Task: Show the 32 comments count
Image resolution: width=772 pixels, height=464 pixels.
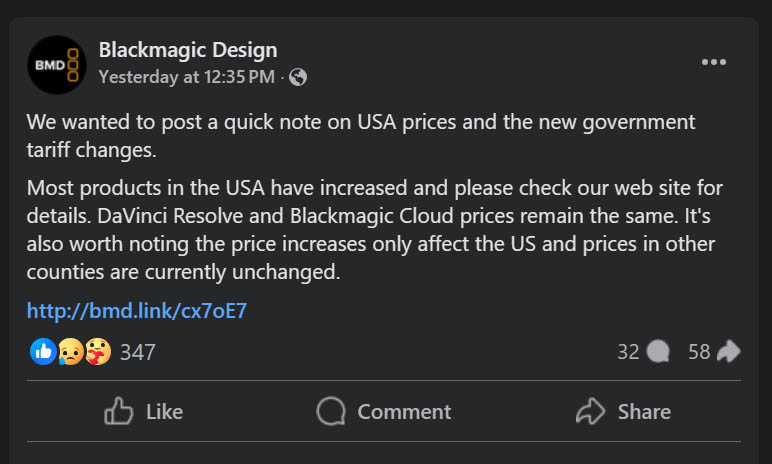Action: coord(628,352)
